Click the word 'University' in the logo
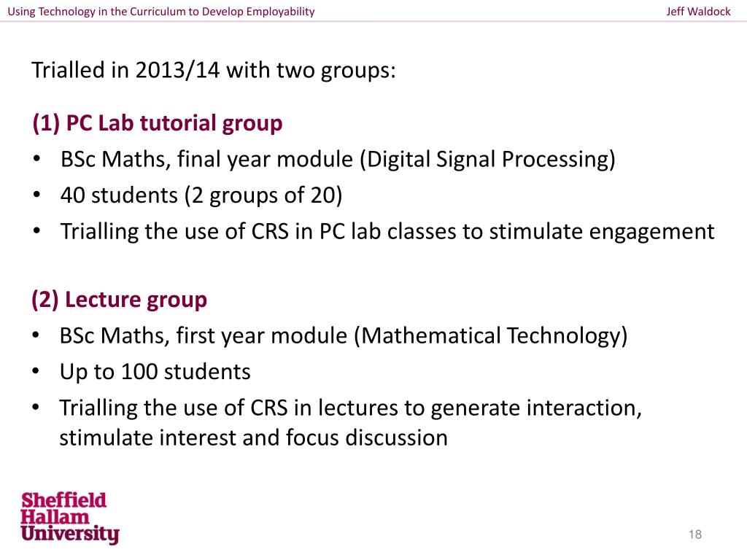The image size is (747, 560). [x=70, y=534]
